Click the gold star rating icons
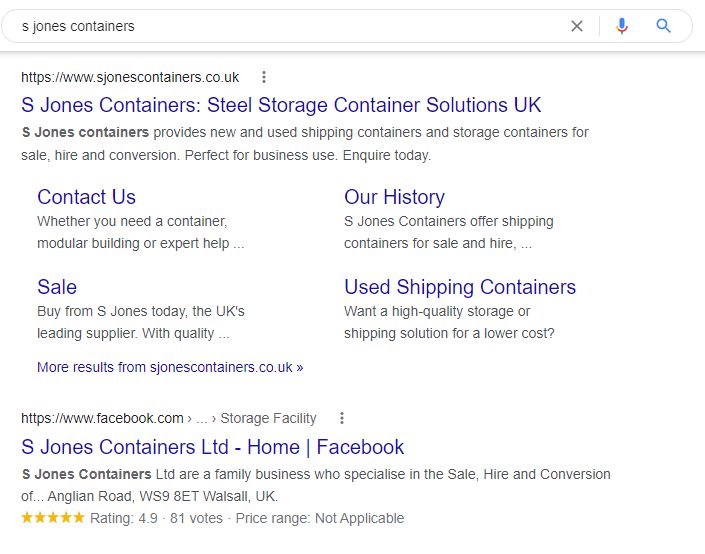Screen dimensions: 705x554 [x=53, y=518]
